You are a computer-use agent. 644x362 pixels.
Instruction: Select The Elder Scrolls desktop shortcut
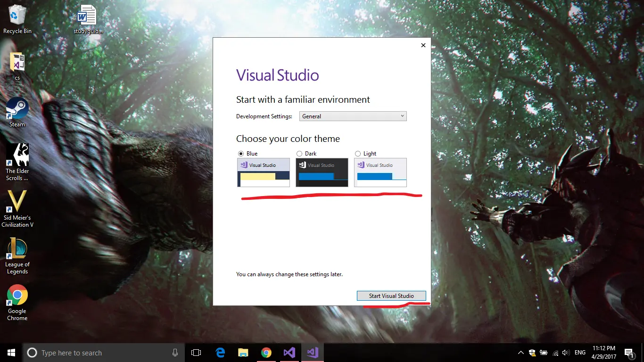click(17, 163)
